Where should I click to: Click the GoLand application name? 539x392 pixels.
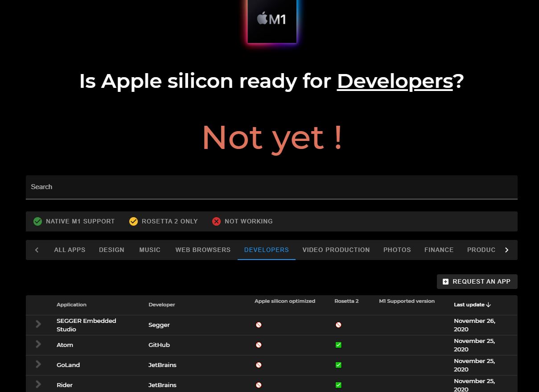68,365
